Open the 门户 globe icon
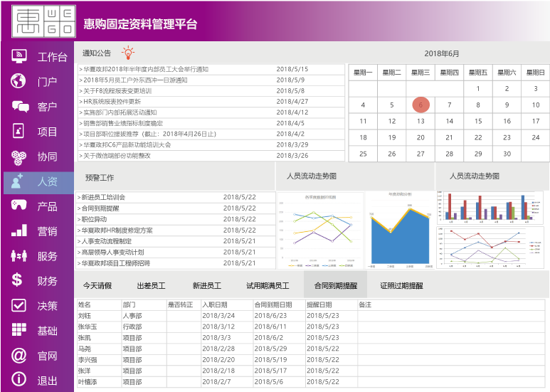Viewport: 550px width, 392px height. 19,81
